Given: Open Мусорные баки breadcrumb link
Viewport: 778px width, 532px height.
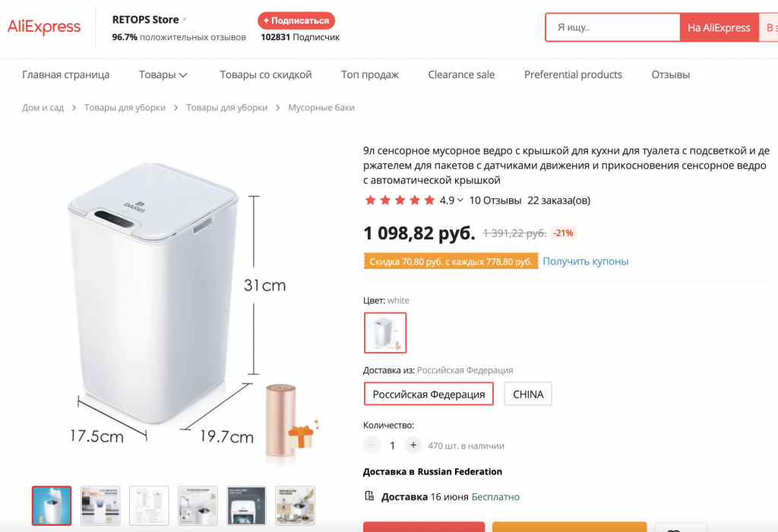Looking at the screenshot, I should tap(321, 108).
